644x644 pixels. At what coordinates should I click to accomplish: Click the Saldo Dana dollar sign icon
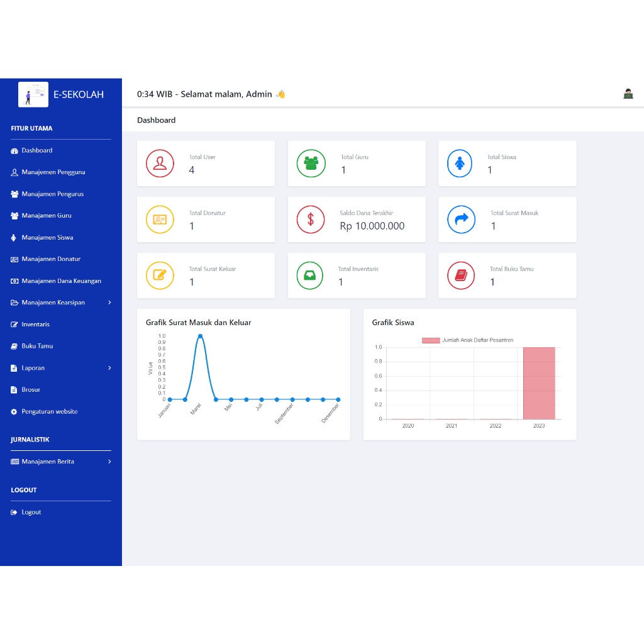(311, 219)
